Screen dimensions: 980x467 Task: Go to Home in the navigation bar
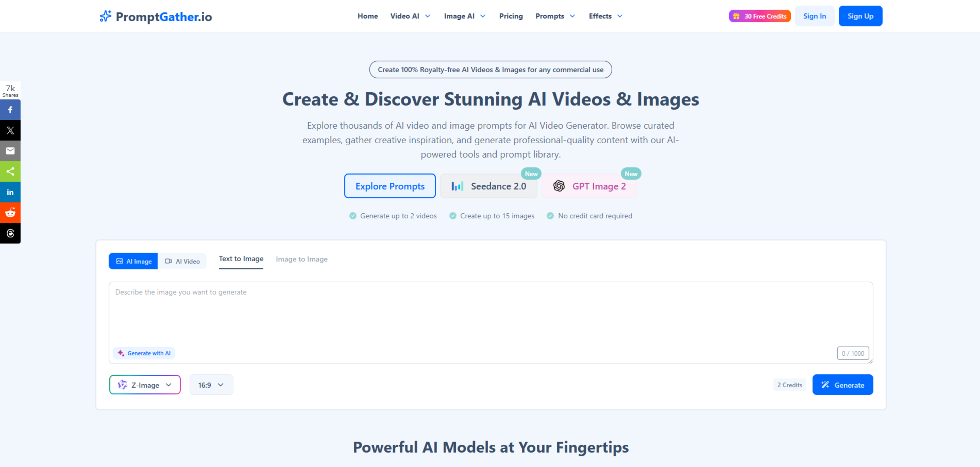pyautogui.click(x=367, y=16)
